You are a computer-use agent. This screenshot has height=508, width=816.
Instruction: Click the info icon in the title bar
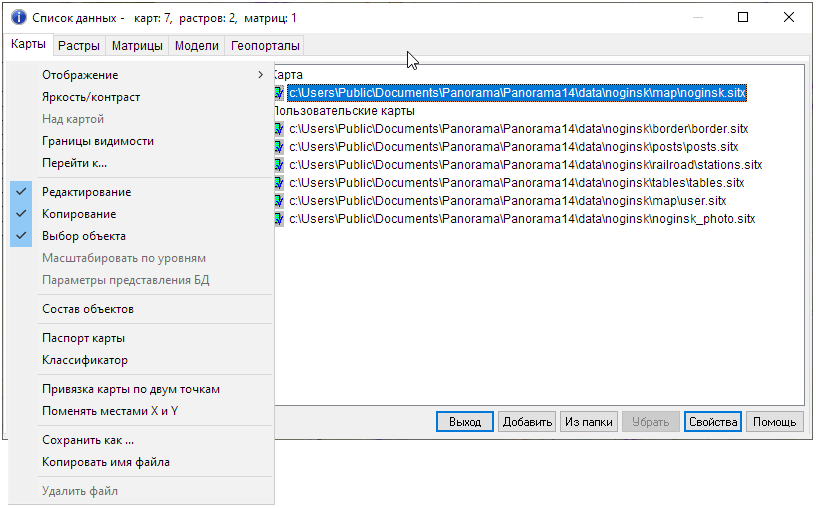(x=18, y=18)
